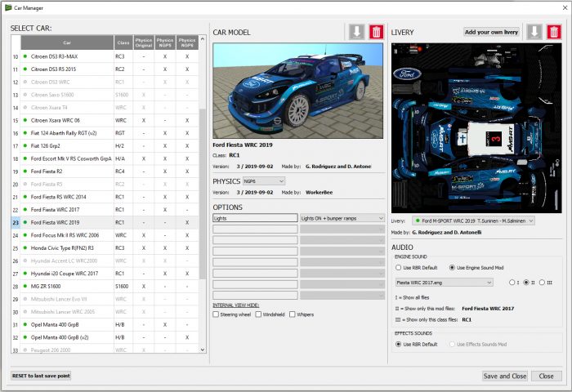Select filter radio II this mod files
This screenshot has width=572, height=392.
click(x=526, y=283)
